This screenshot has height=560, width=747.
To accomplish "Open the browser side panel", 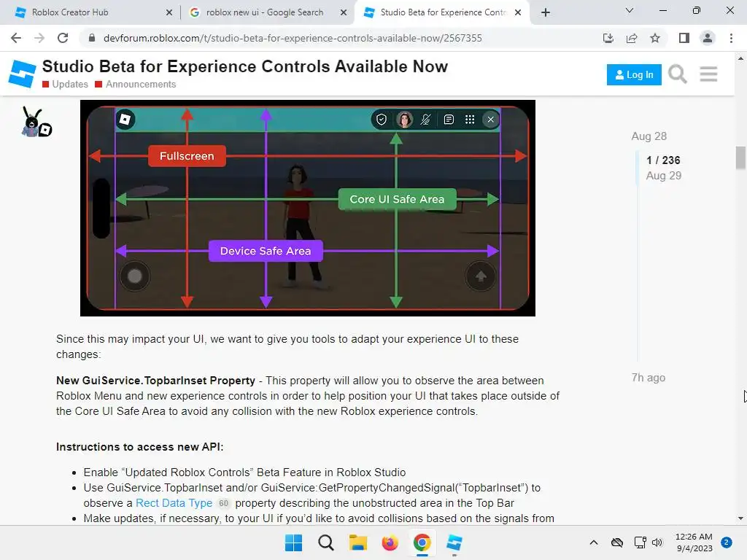I will tap(684, 38).
